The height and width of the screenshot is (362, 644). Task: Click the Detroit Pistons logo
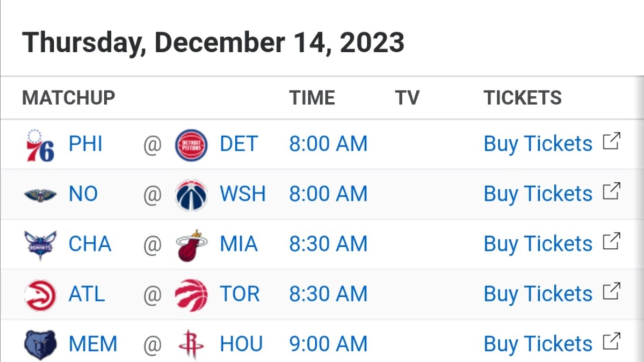click(x=191, y=145)
